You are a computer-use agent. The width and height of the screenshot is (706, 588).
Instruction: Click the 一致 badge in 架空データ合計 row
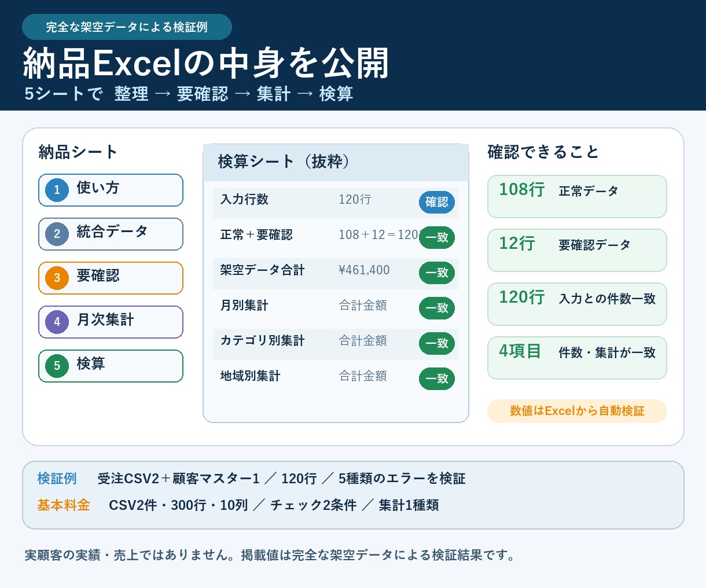437,273
